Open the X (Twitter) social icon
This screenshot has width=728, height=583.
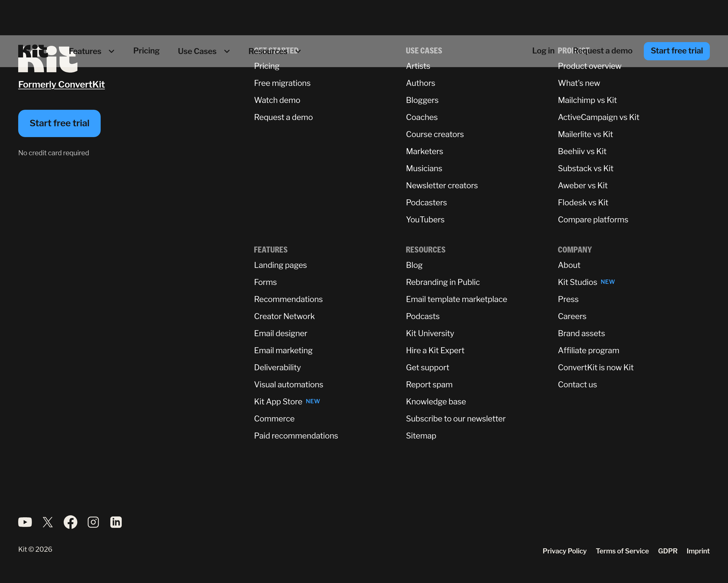(x=47, y=522)
